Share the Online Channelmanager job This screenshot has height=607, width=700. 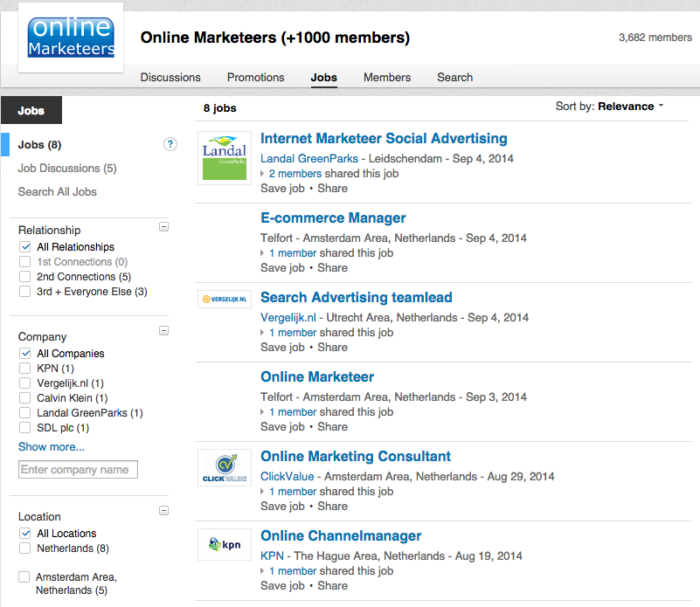[x=333, y=585]
